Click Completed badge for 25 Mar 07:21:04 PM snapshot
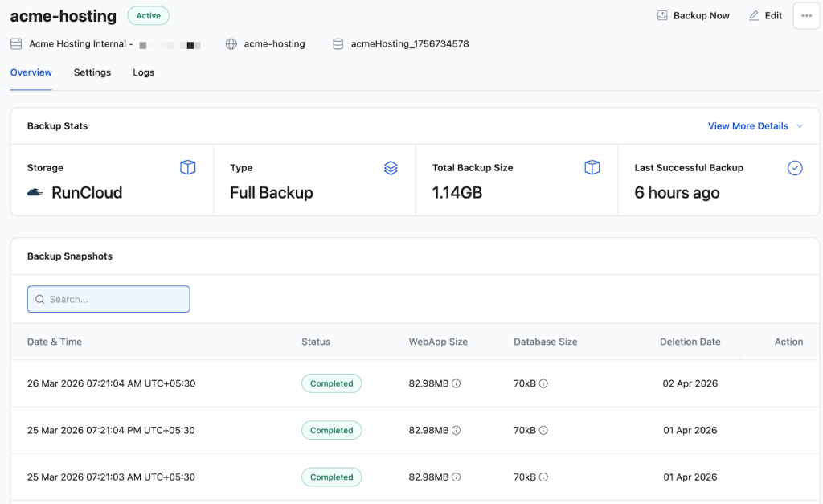This screenshot has width=823, height=504. pyautogui.click(x=332, y=431)
